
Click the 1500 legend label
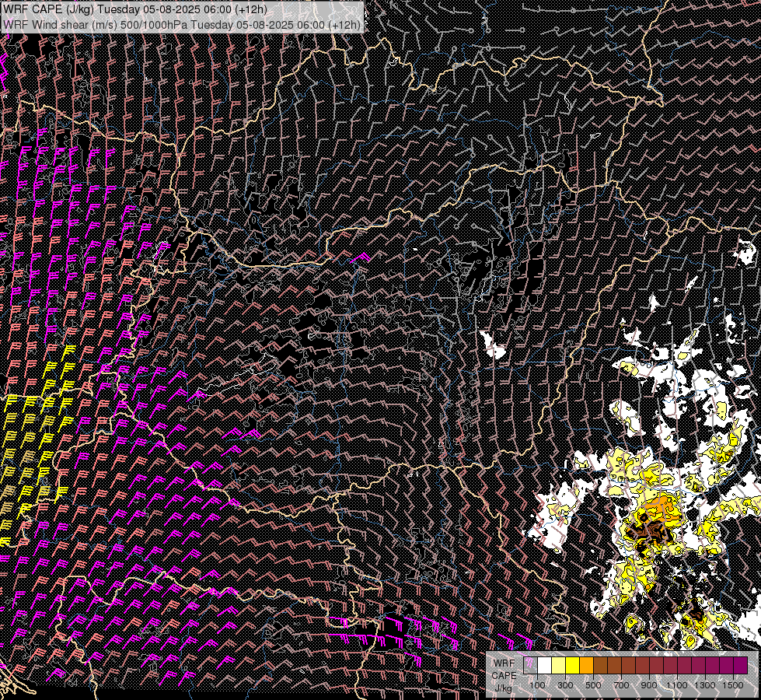click(x=733, y=685)
